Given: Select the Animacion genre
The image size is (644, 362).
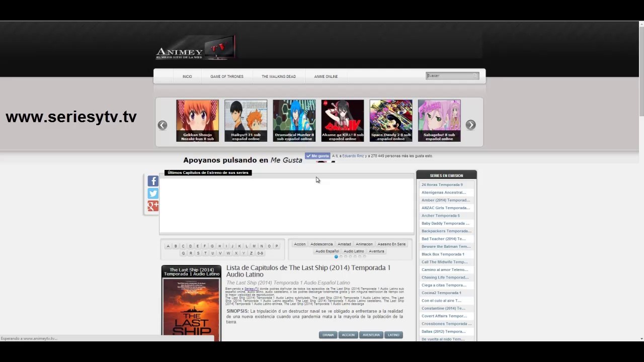Looking at the screenshot, I should coord(364,244).
